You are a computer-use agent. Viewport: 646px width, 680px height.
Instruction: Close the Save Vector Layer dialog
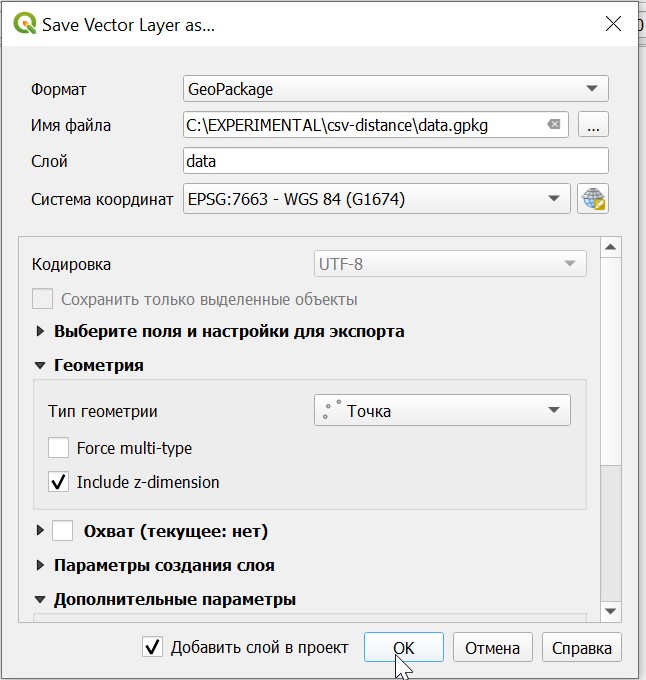click(x=613, y=24)
